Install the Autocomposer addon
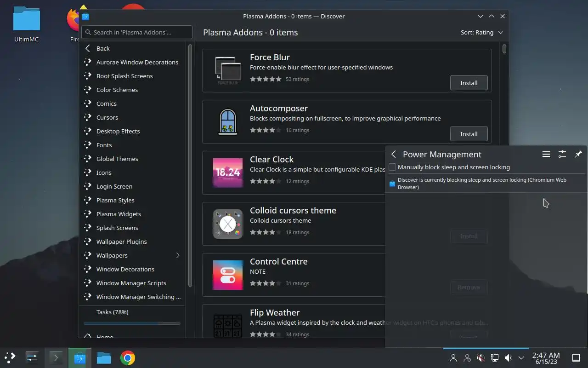Image resolution: width=588 pixels, height=368 pixels. (469, 134)
